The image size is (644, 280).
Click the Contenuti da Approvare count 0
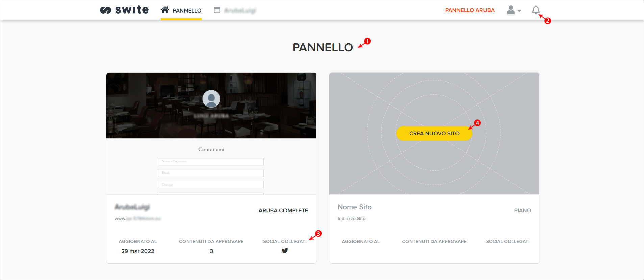tap(211, 251)
